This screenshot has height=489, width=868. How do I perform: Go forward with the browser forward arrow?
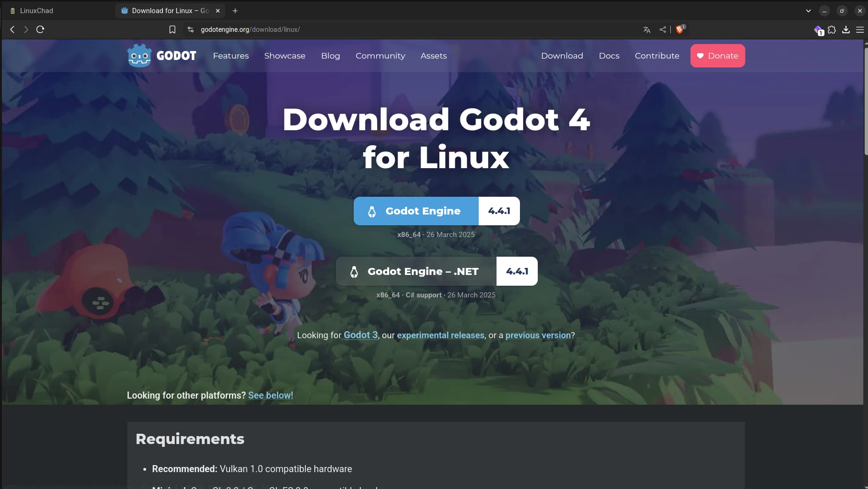pos(26,30)
